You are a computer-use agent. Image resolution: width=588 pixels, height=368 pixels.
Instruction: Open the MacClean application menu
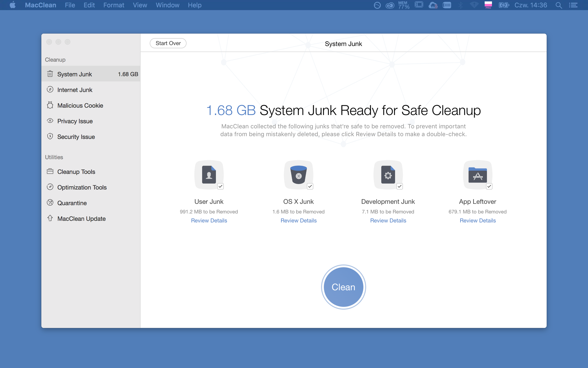(41, 5)
